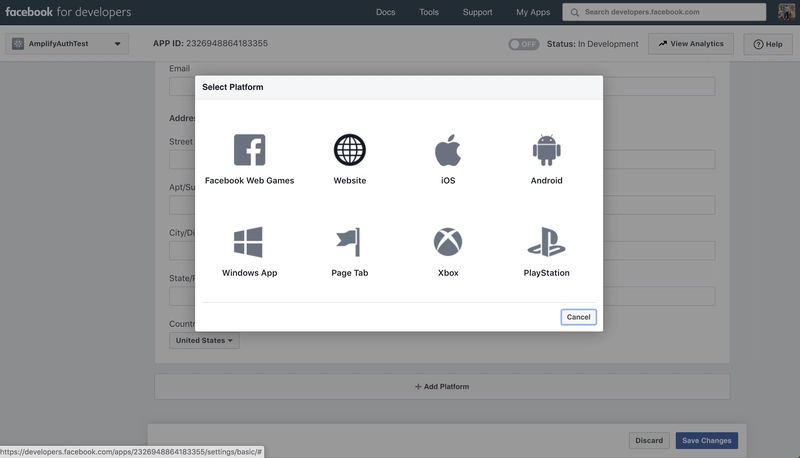Select the Facebook Web Games platform icon
Screen dimensions: 800x458
tap(249, 150)
